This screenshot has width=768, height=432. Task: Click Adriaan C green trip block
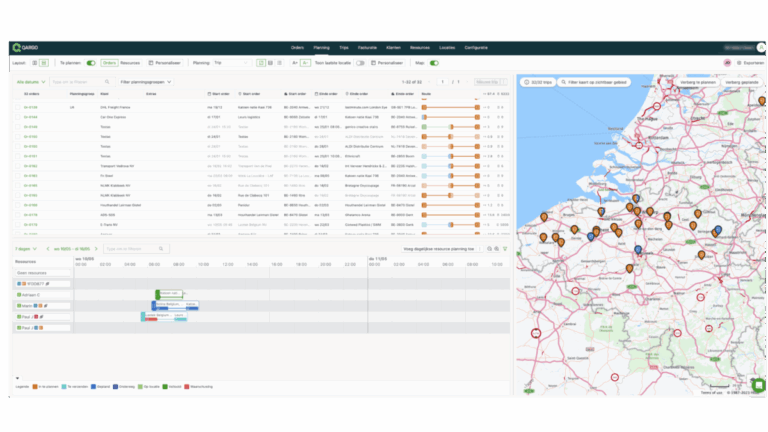coord(169,294)
